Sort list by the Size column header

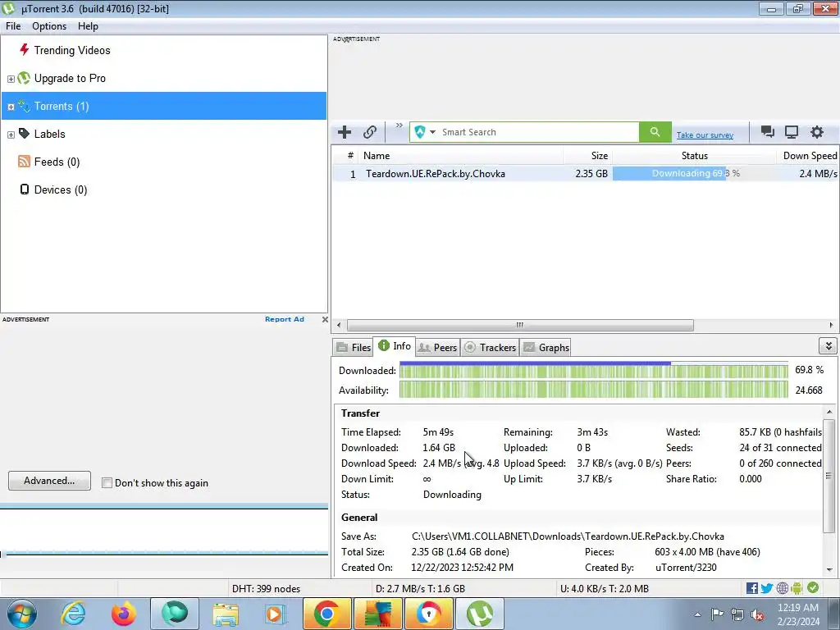click(587, 156)
